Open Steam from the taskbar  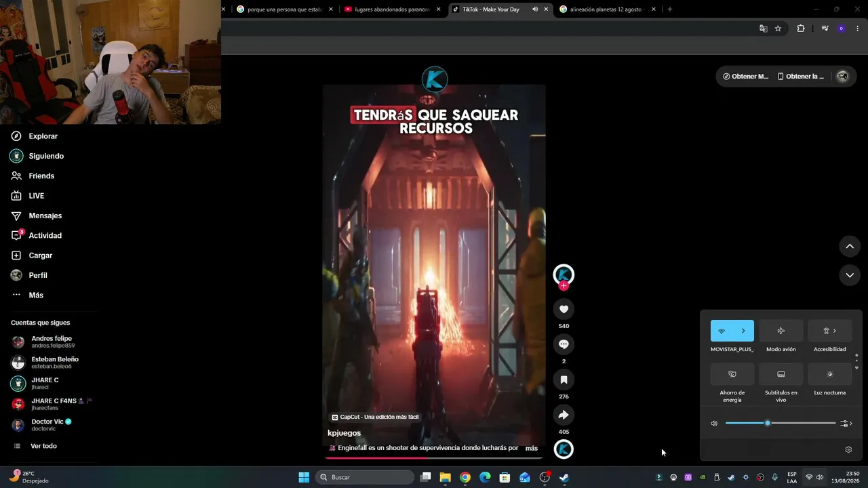click(564, 477)
